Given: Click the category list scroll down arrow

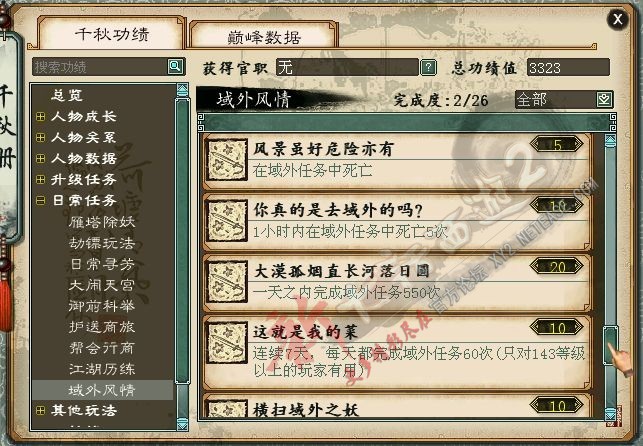Looking at the screenshot, I should tap(182, 423).
